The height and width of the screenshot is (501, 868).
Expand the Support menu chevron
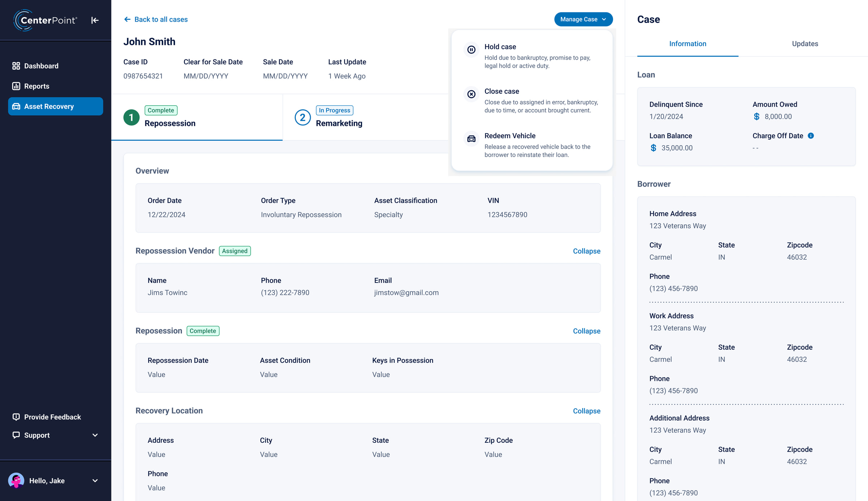(95, 435)
